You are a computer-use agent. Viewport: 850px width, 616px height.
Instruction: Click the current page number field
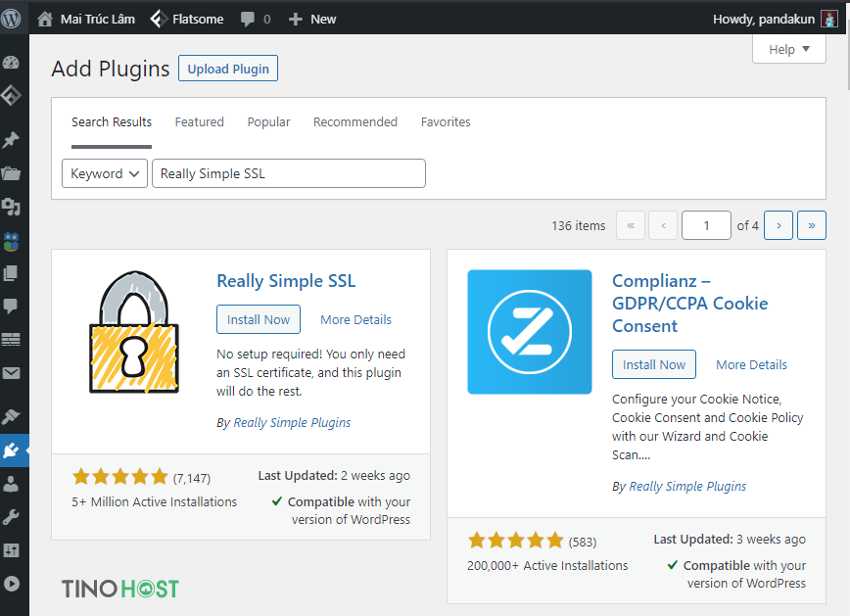coord(706,225)
